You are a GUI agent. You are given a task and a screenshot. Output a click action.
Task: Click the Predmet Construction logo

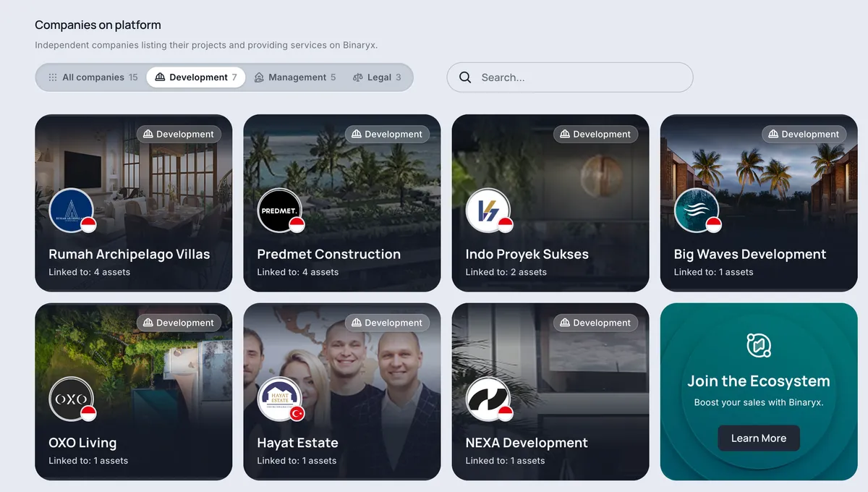280,211
